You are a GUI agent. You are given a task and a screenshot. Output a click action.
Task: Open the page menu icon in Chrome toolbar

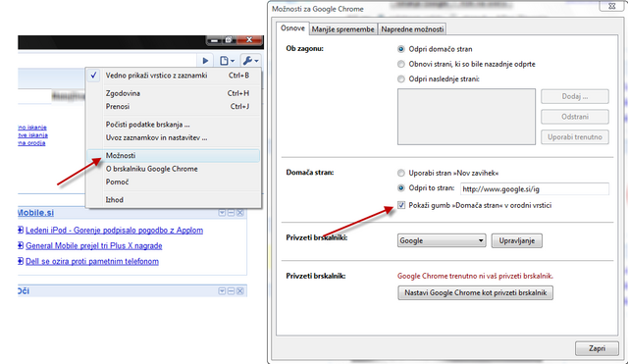point(227,61)
